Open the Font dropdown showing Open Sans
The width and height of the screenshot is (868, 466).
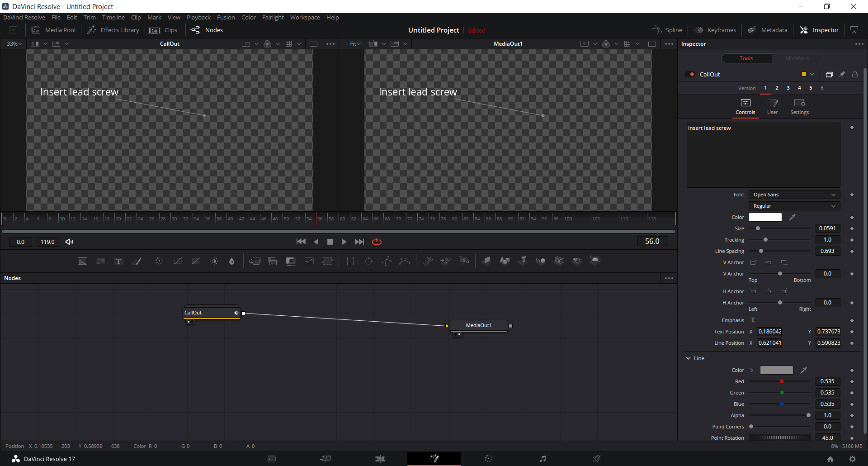coord(794,195)
